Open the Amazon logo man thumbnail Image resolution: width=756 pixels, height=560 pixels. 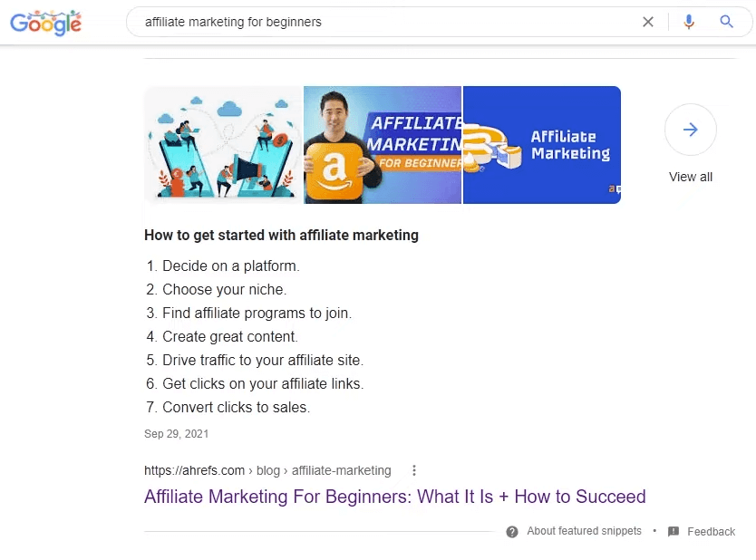click(x=383, y=145)
